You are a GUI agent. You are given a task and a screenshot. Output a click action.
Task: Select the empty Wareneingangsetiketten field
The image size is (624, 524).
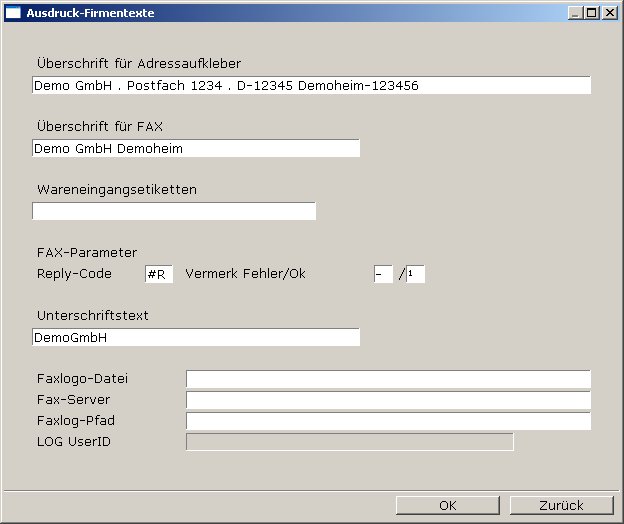click(x=173, y=211)
